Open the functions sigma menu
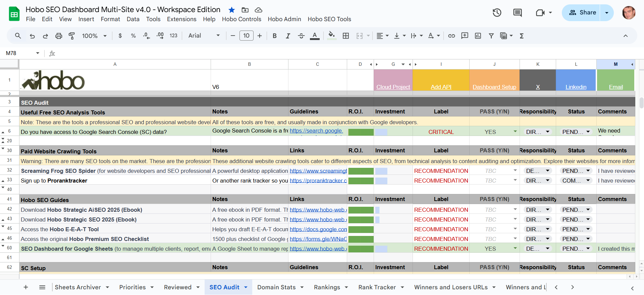Screen dimensions: 644x295 coord(522,36)
